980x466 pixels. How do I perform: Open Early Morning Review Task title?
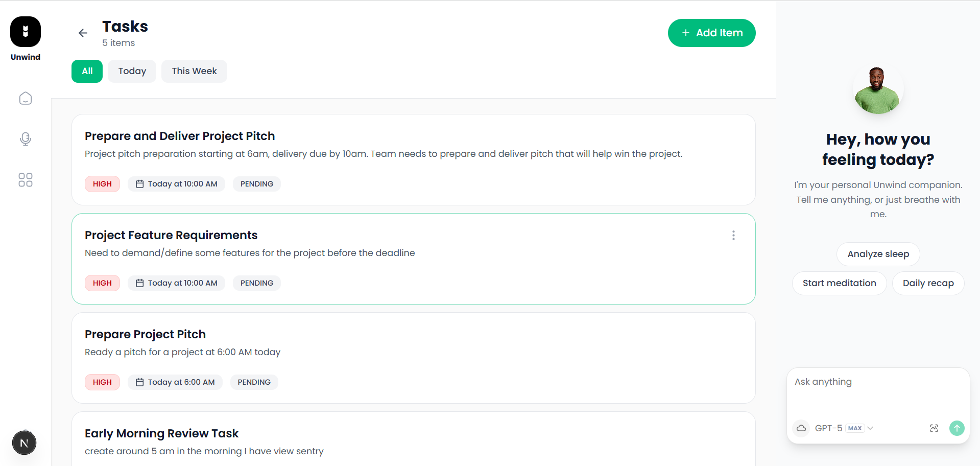[161, 433]
